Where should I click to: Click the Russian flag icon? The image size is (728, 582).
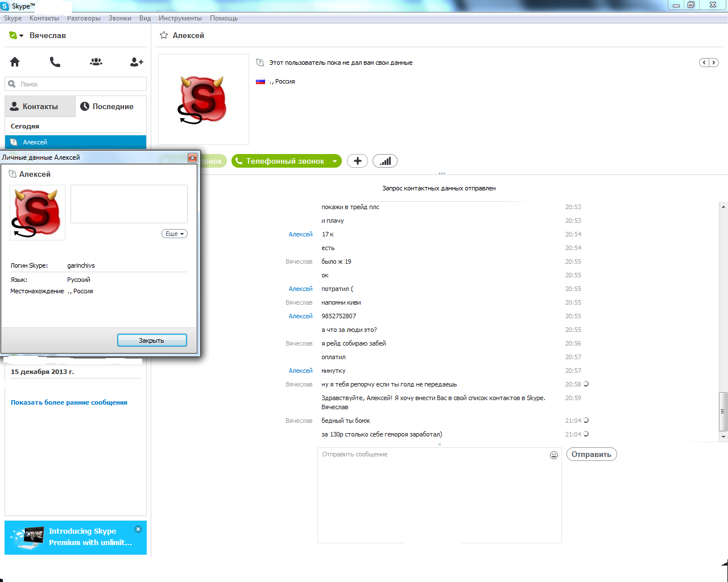coord(260,81)
